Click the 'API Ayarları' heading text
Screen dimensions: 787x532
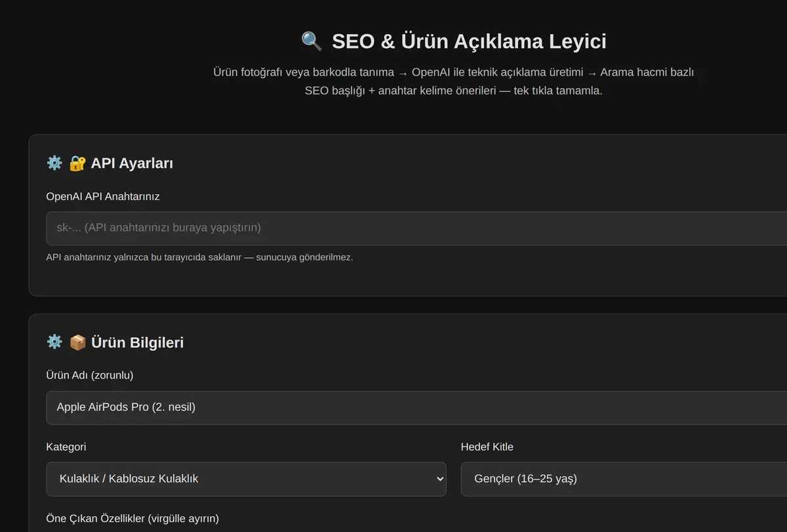(132, 163)
